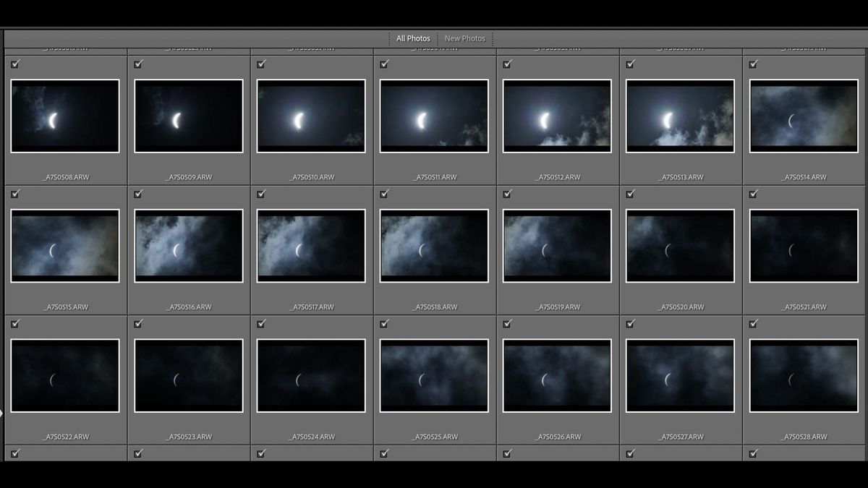Uncheck the import checkbox for _A7S0517.ARW
The image size is (868, 488).
[261, 194]
